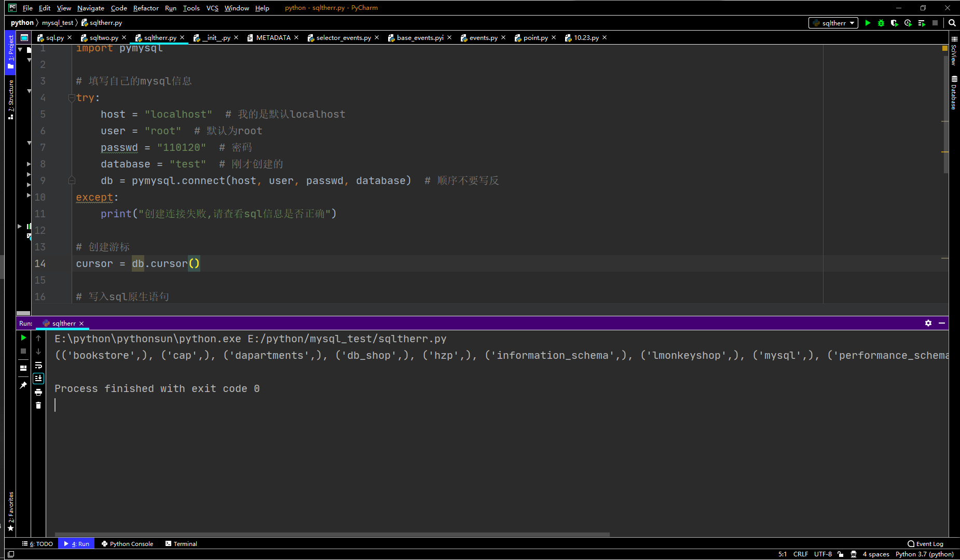Open Run panel settings gear
Screen dimensions: 960x560
928,323
